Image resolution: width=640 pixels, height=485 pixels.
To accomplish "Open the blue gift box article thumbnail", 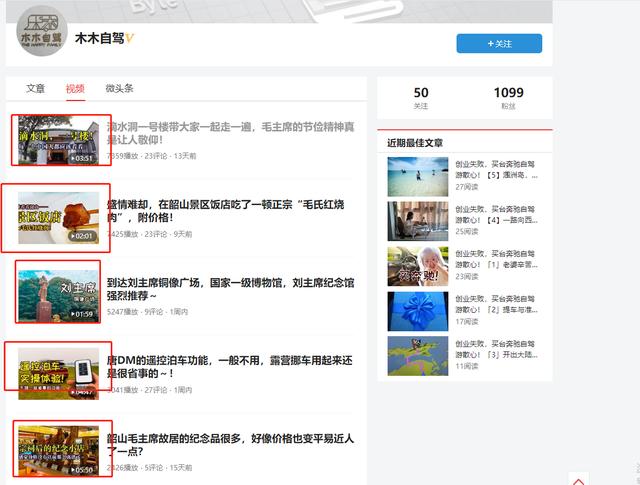I will pos(417,310).
